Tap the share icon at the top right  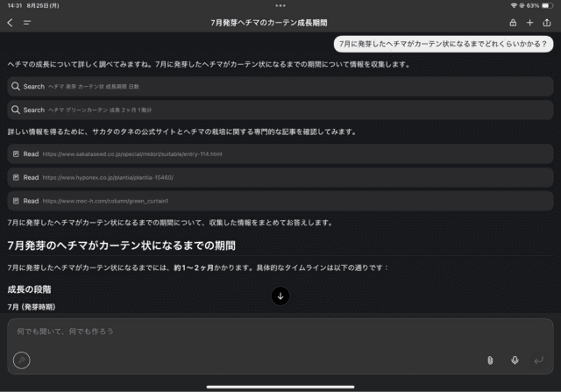point(547,23)
